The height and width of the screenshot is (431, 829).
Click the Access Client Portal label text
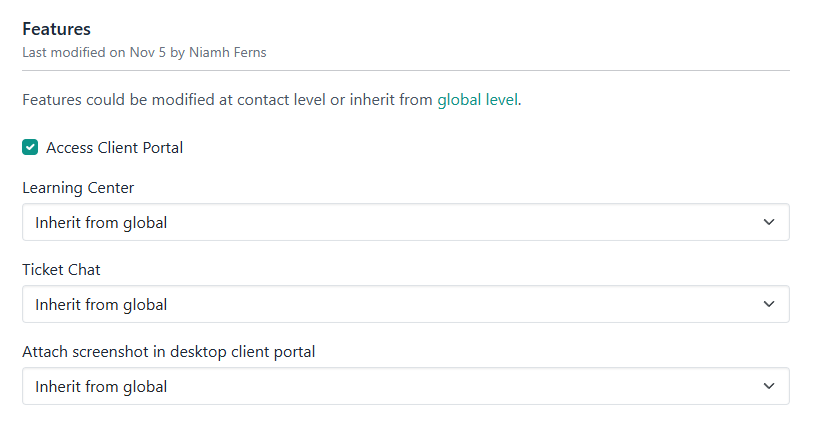click(114, 148)
